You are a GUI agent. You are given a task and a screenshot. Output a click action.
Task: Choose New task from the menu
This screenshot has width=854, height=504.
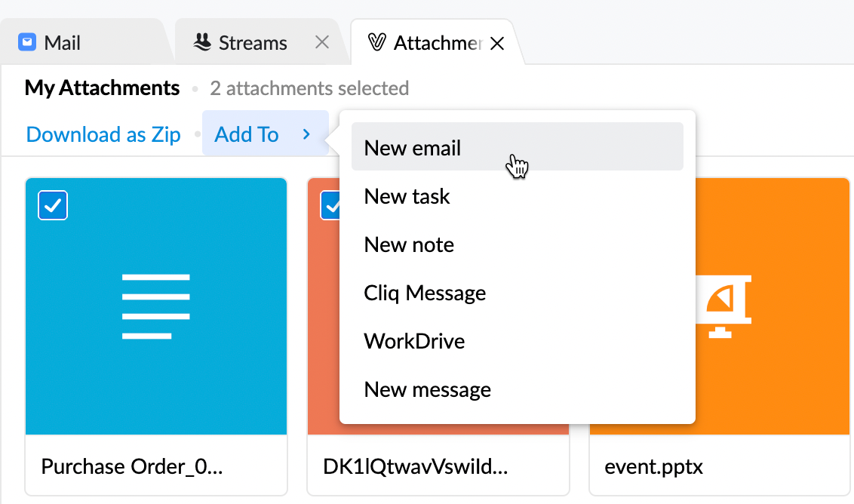coord(407,196)
